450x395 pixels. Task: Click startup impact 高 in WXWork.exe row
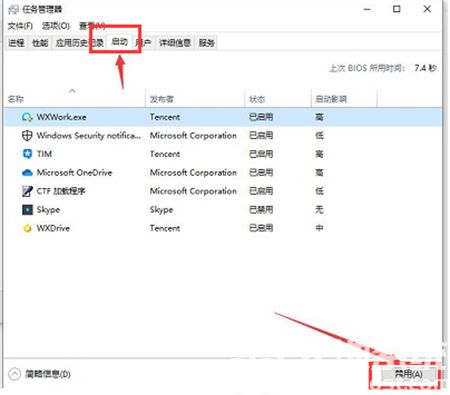point(319,117)
